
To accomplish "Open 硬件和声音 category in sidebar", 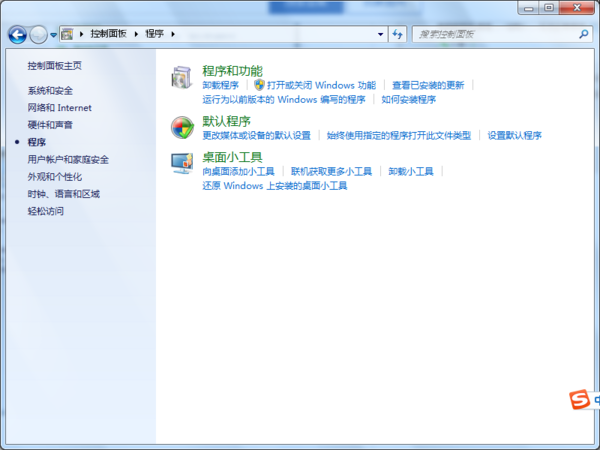I will [50, 125].
